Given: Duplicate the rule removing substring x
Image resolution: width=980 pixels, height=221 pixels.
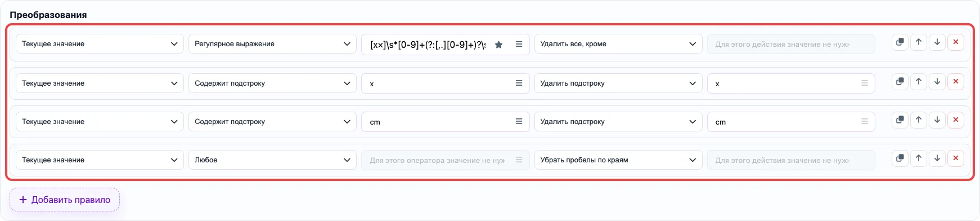Looking at the screenshot, I should point(900,82).
